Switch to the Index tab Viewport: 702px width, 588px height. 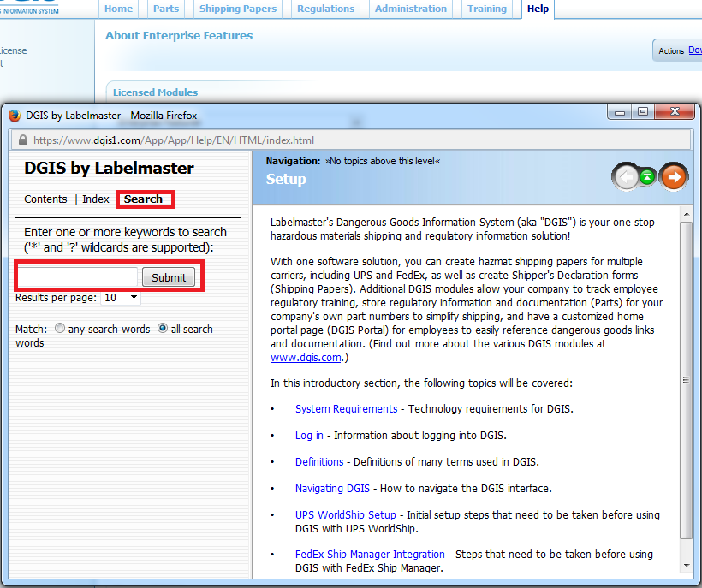pyautogui.click(x=96, y=199)
